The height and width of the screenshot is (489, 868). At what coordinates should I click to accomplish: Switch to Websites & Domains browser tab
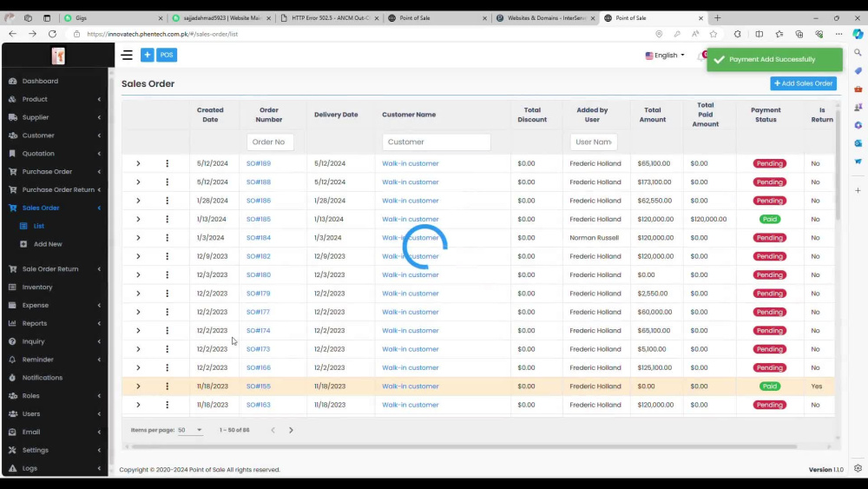pyautogui.click(x=545, y=17)
